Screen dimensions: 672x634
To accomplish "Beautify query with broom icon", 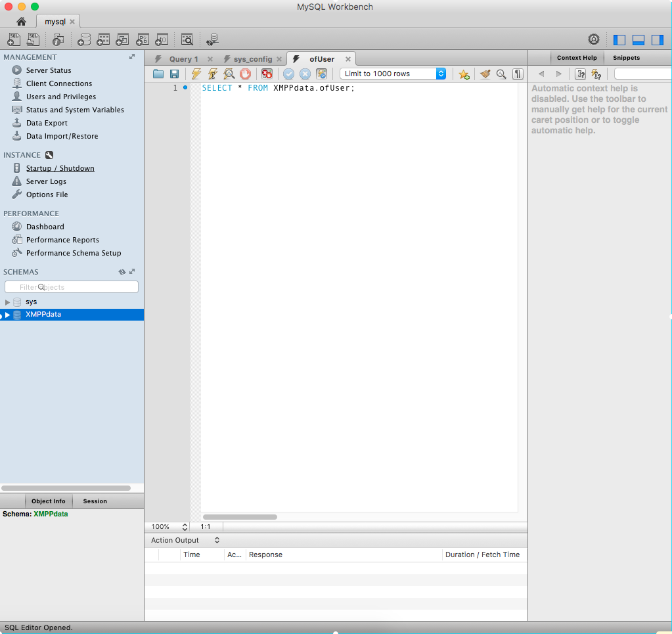I will coord(485,74).
